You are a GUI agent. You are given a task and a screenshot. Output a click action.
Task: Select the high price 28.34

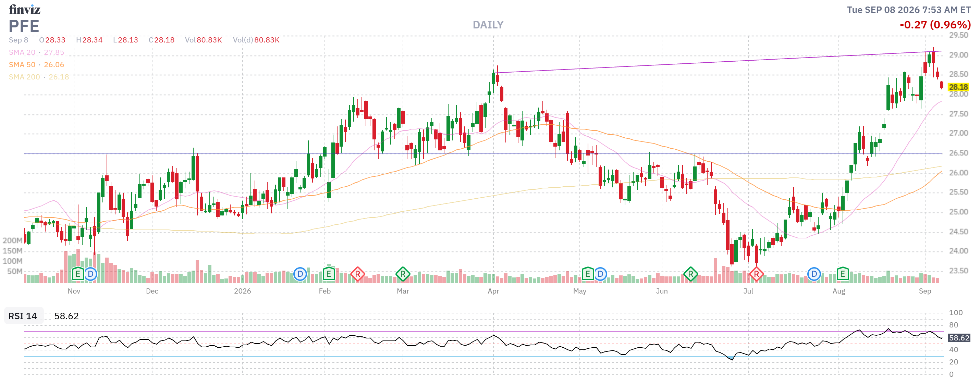(93, 40)
